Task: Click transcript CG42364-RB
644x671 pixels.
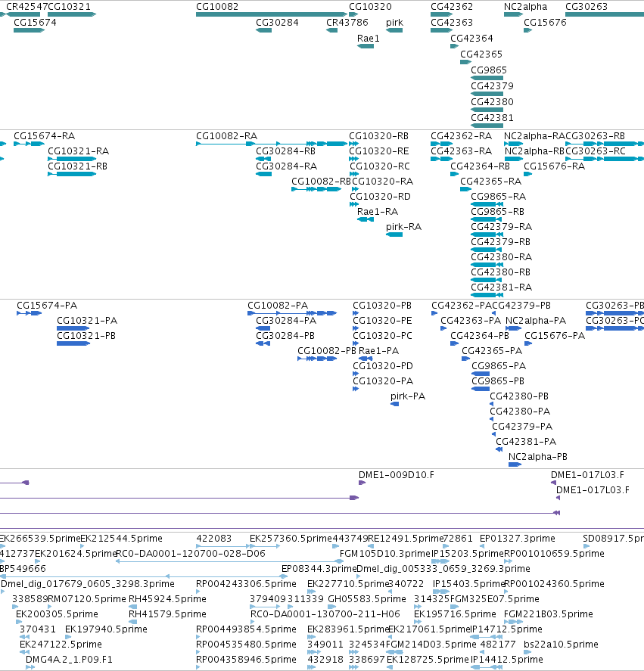Action: pos(455,174)
